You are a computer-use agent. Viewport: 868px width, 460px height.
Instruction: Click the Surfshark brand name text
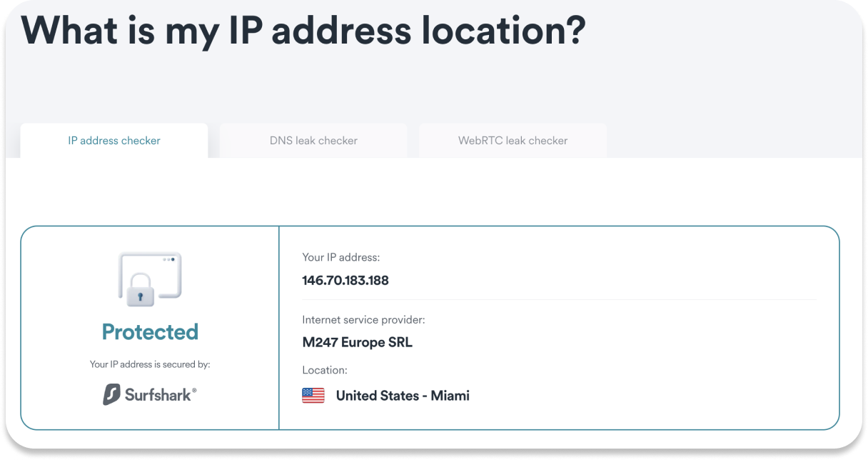coord(158,395)
